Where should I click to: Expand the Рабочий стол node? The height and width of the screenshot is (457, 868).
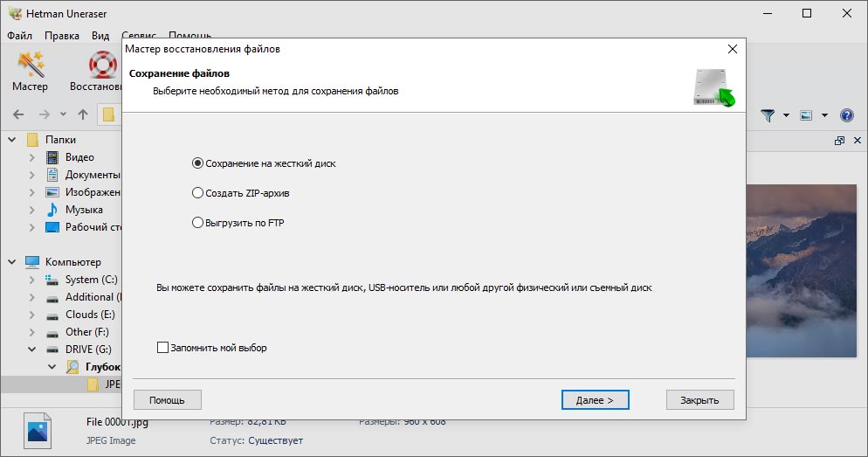(31, 227)
